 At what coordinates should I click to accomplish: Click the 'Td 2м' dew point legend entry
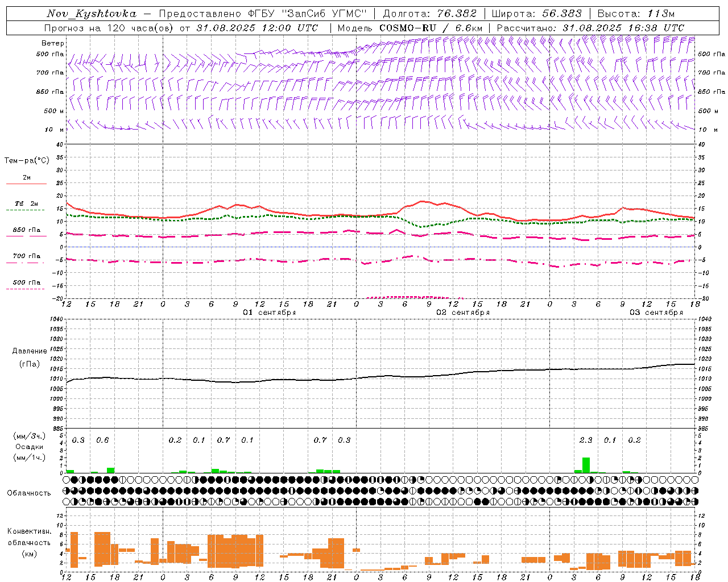[x=26, y=203]
